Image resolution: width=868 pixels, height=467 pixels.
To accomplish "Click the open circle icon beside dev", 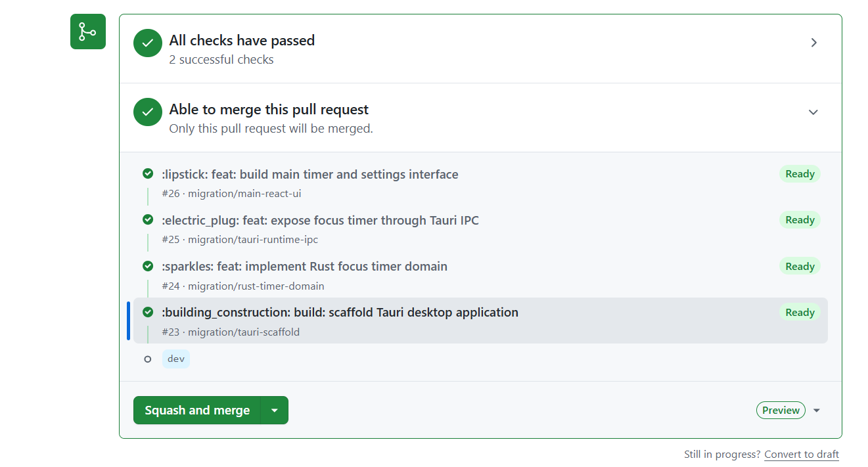I will click(148, 359).
